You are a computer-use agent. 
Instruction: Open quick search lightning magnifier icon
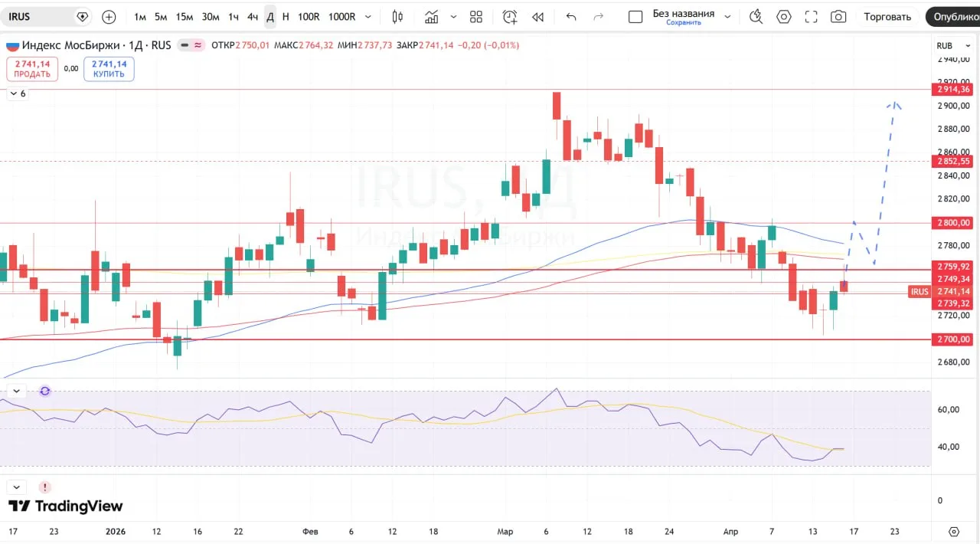[756, 16]
